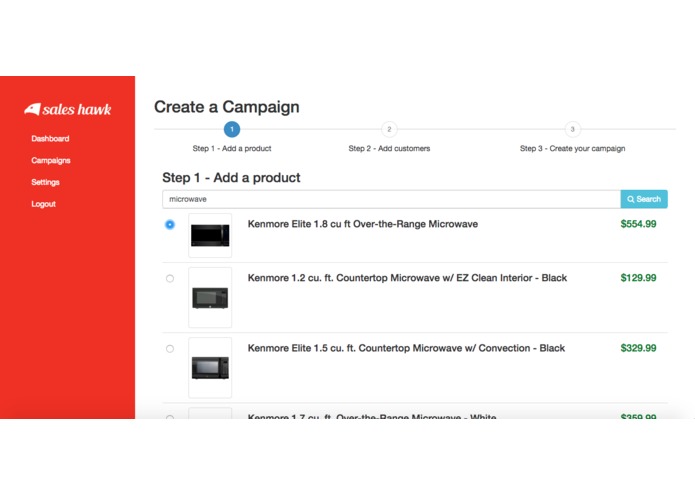Open the Dashboard page
The width and height of the screenshot is (695, 494).
pos(50,139)
